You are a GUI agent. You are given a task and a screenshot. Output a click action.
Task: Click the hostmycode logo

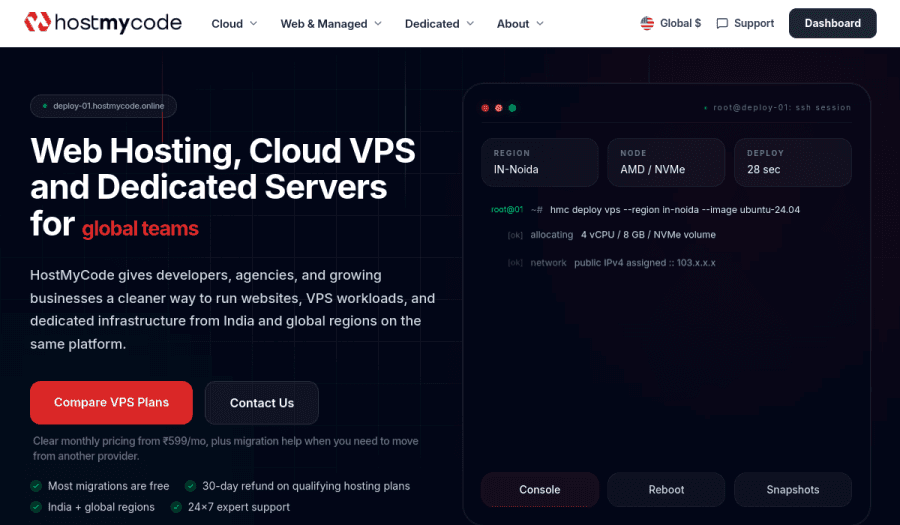103,22
